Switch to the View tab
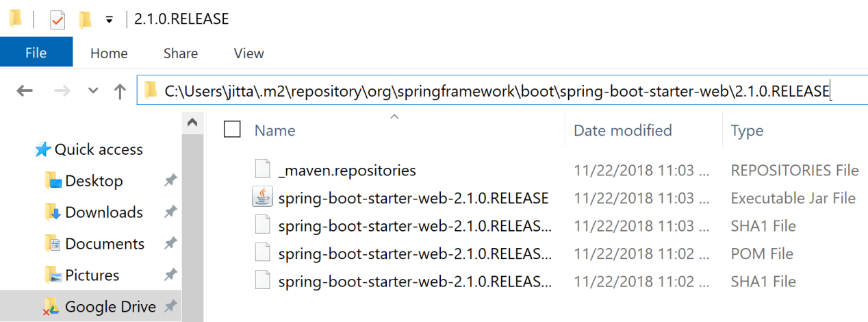868x322 pixels. tap(248, 53)
